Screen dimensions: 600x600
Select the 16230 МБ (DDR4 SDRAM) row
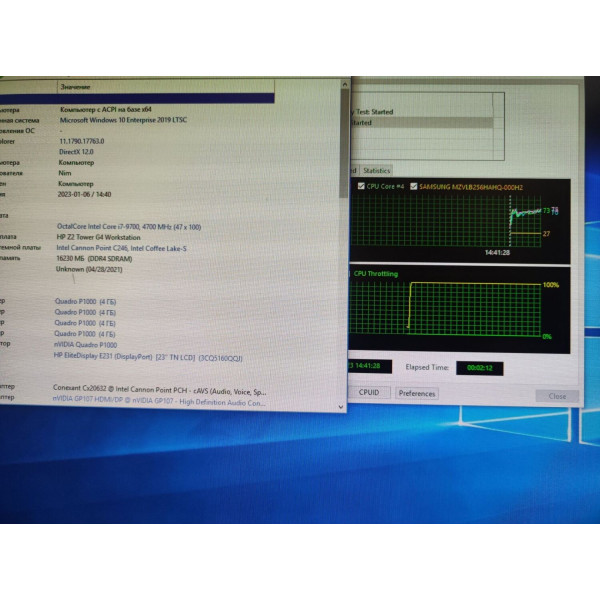coord(94,259)
